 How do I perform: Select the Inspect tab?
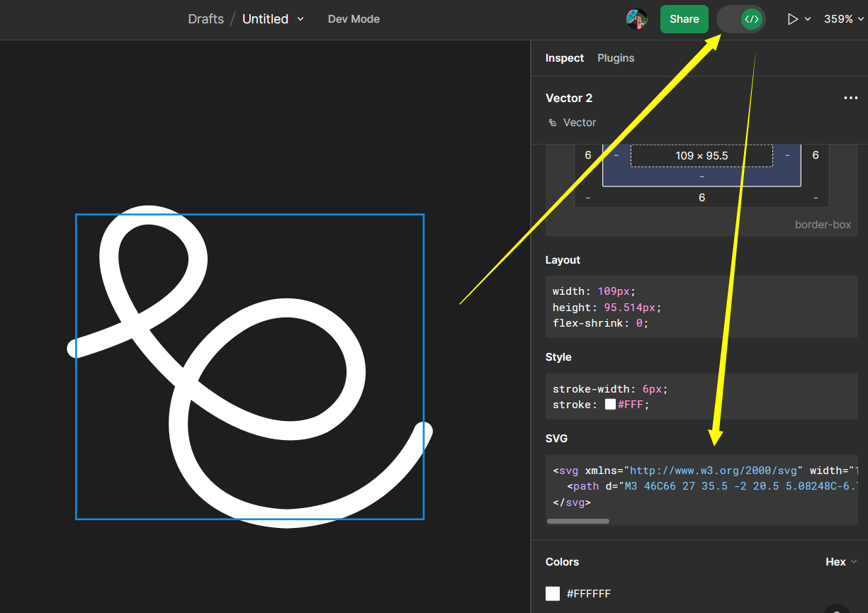[565, 58]
